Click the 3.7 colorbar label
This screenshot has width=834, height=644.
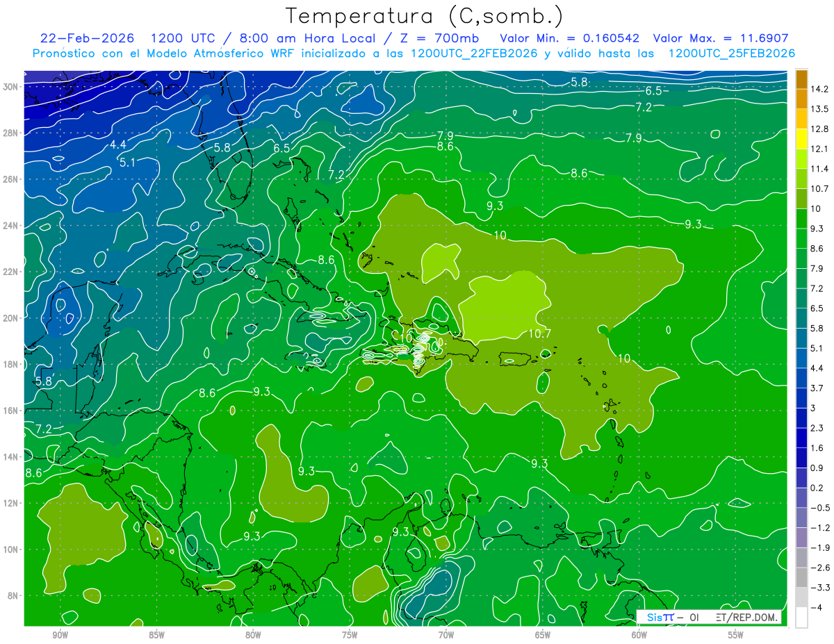(817, 388)
